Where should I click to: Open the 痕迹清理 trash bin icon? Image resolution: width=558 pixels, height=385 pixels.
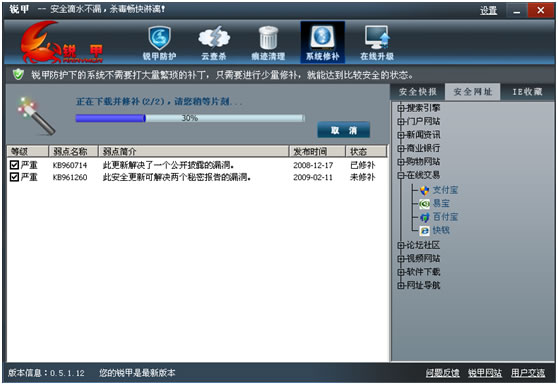(x=268, y=43)
